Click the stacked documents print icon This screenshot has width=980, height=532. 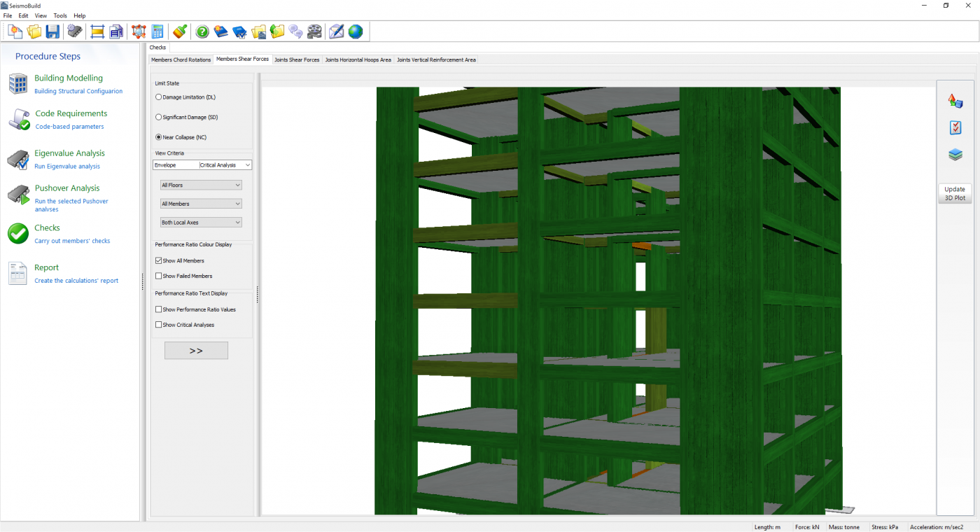(116, 31)
